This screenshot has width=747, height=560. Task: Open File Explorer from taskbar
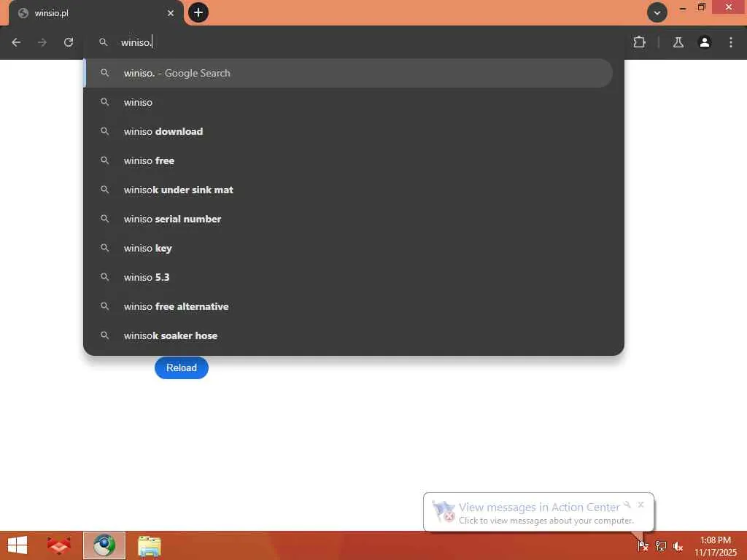(x=149, y=545)
